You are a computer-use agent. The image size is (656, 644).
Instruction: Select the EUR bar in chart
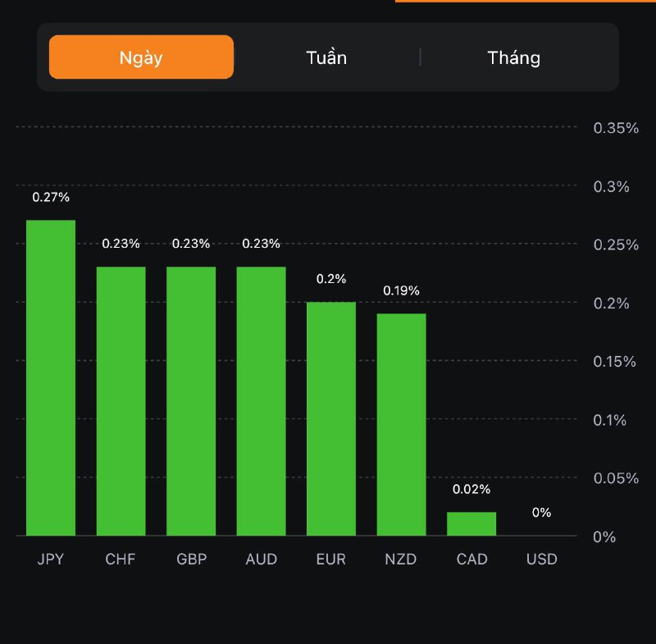pos(331,418)
